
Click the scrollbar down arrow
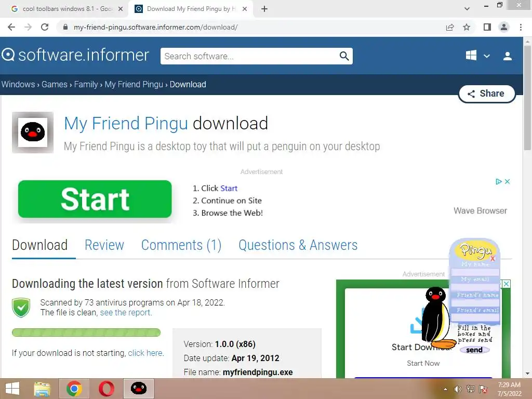[527, 374]
